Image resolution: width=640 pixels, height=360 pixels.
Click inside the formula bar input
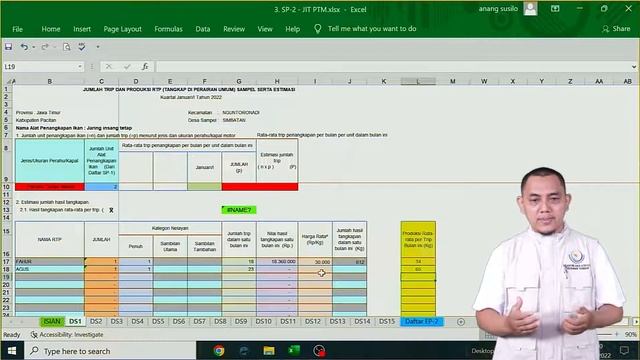click(x=393, y=67)
